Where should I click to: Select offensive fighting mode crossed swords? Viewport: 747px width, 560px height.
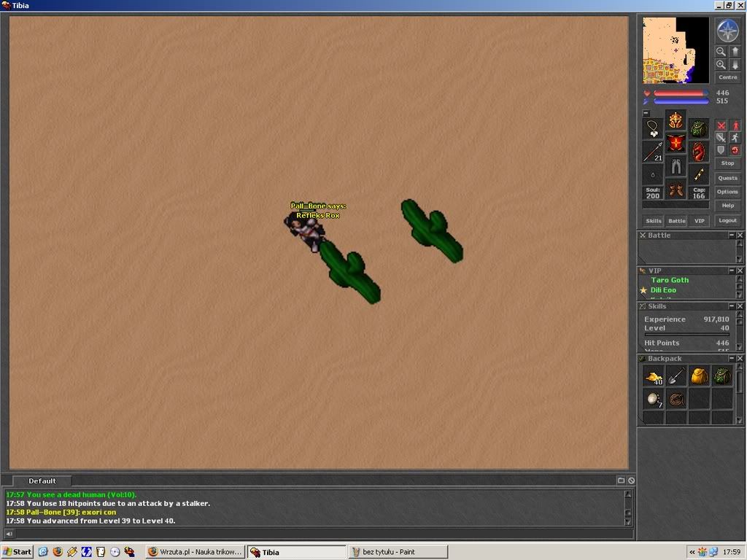(721, 125)
